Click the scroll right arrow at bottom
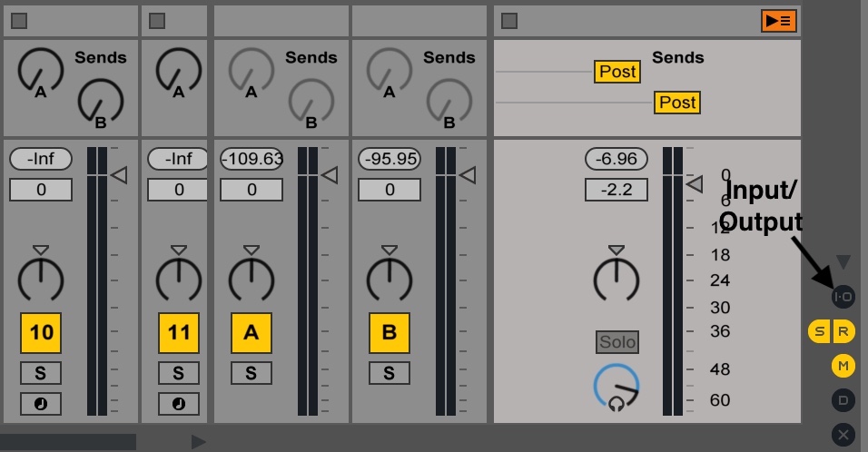Image resolution: width=868 pixels, height=452 pixels. click(x=198, y=441)
